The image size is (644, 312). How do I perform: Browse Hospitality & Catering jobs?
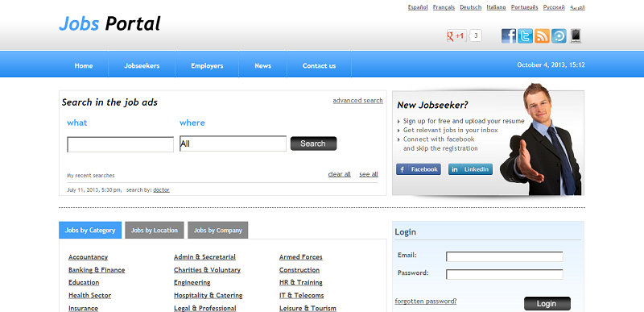(208, 296)
